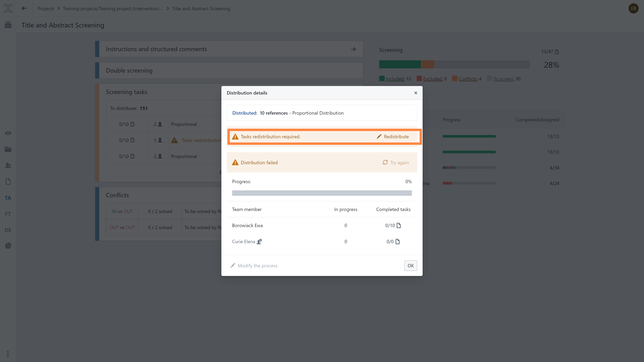Click the Tasks redistribution warning text in task row
This screenshot has width=644, height=362.
201,140
